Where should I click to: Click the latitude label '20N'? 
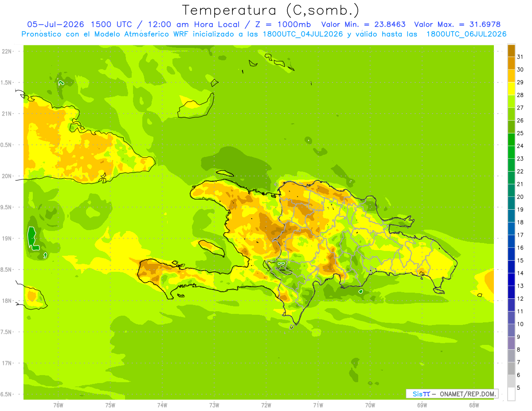(7, 176)
